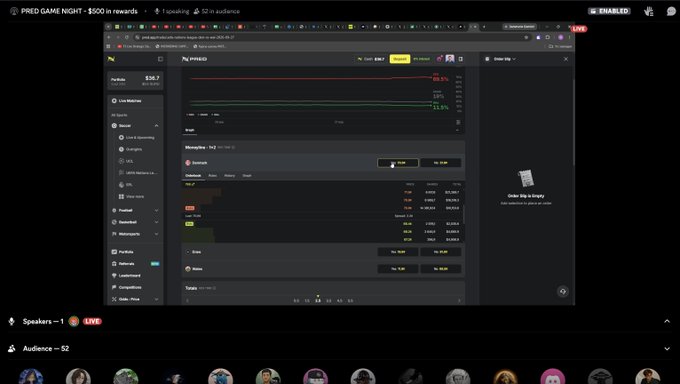Expand the Football section
The image size is (680, 384).
click(156, 210)
